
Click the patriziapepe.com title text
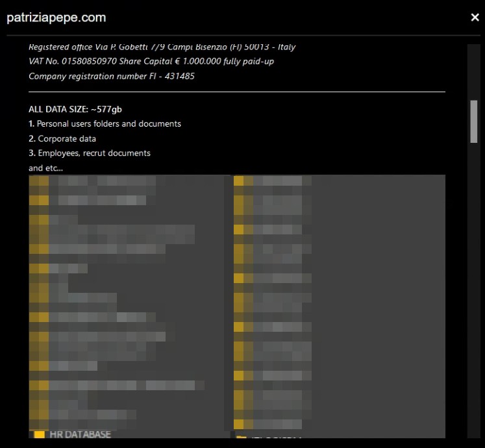[56, 18]
